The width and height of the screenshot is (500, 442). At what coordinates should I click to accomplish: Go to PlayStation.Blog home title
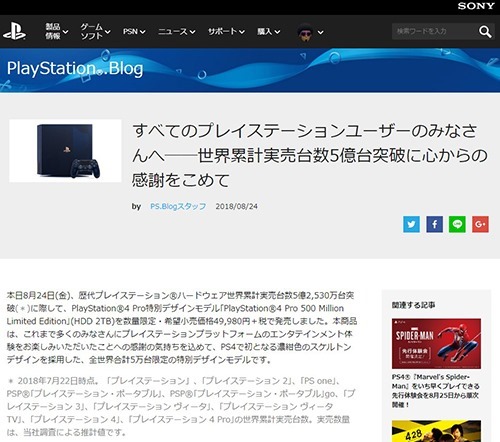pos(75,69)
